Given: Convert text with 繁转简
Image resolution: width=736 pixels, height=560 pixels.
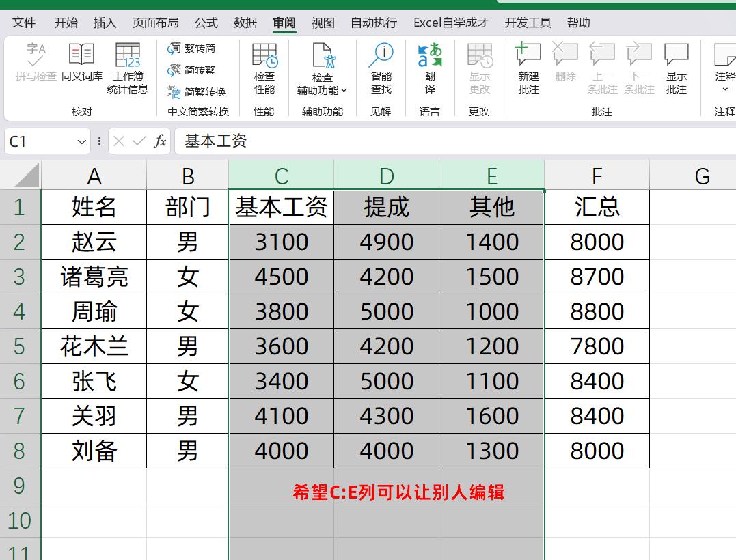Looking at the screenshot, I should (192, 48).
